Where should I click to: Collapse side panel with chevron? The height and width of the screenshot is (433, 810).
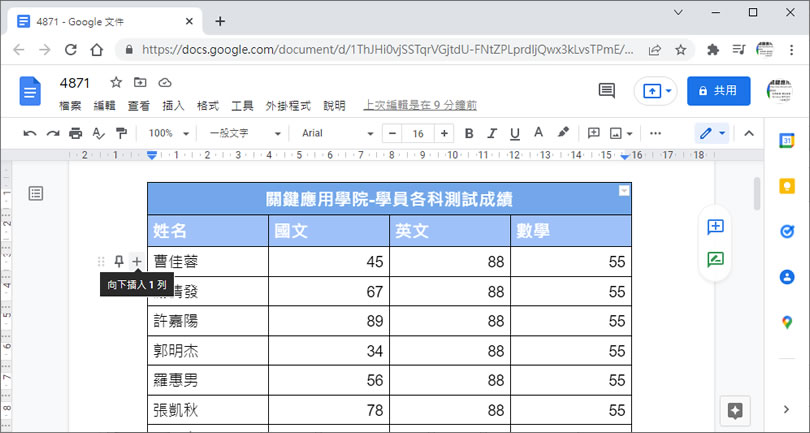click(x=786, y=409)
